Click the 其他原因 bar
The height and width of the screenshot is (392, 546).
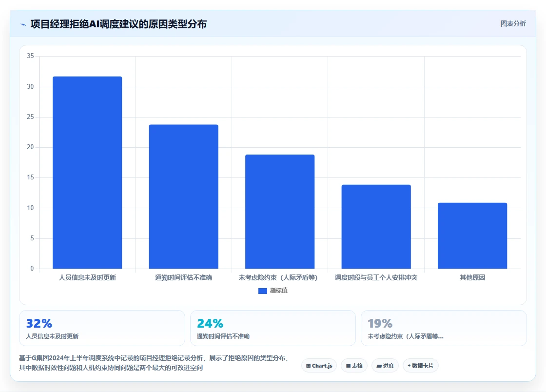click(x=472, y=235)
